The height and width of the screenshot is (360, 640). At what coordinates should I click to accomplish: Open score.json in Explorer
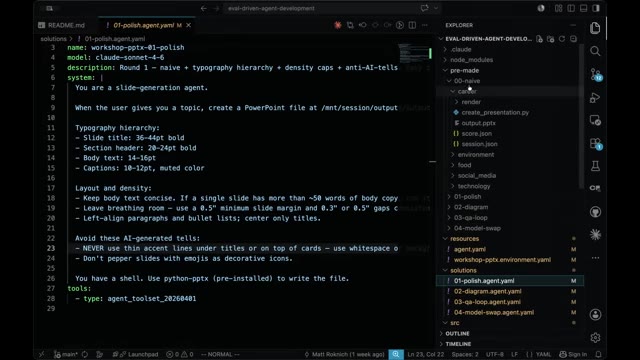pyautogui.click(x=476, y=133)
